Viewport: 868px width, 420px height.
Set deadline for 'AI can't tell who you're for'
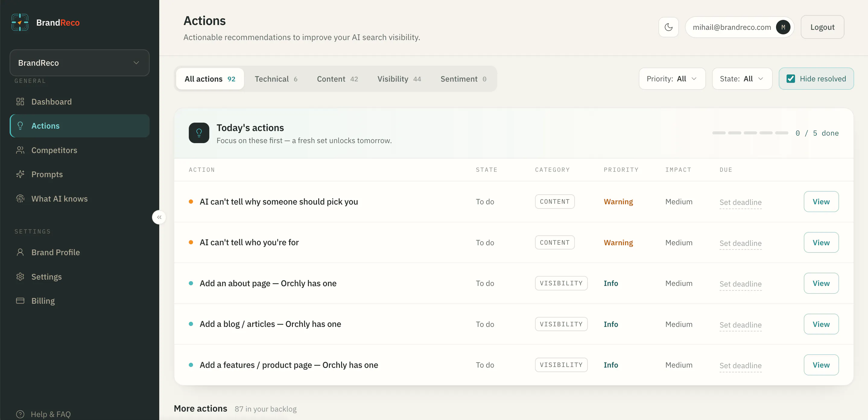(740, 243)
